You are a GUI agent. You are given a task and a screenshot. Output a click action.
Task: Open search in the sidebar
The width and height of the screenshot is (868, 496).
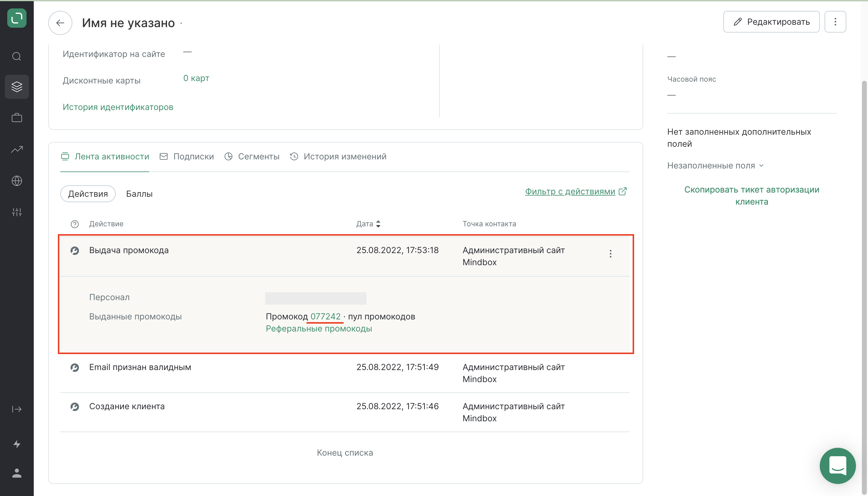pos(17,56)
